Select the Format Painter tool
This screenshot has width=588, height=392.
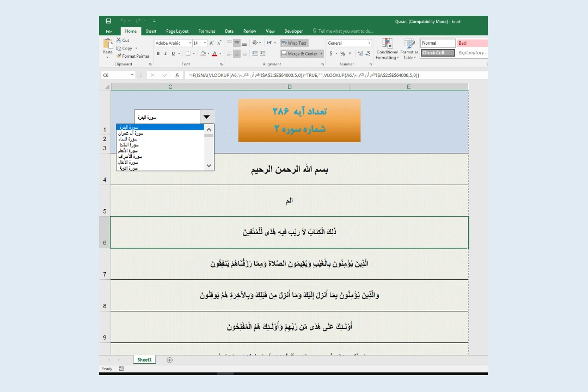[132, 56]
